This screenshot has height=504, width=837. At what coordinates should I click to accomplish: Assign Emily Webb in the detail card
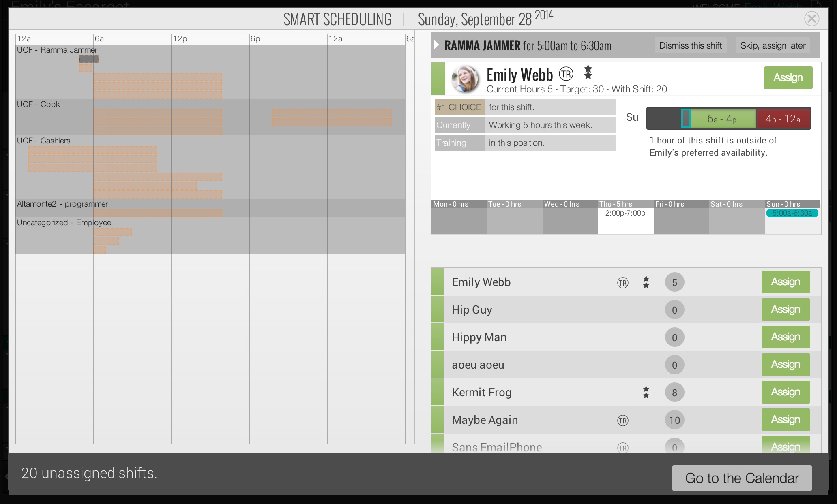[788, 78]
